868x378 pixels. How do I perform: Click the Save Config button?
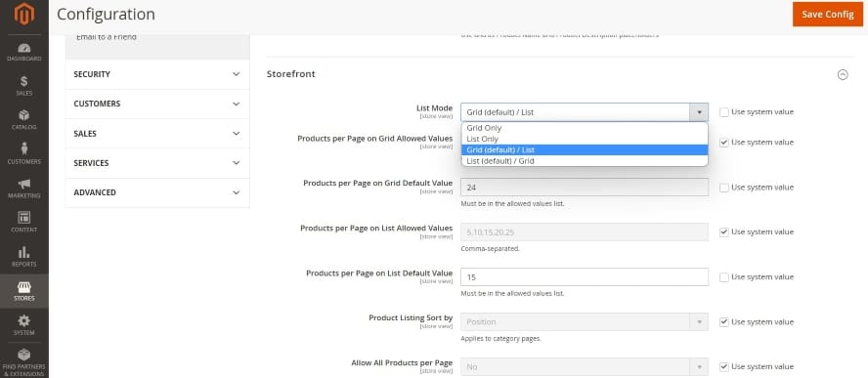(x=828, y=15)
